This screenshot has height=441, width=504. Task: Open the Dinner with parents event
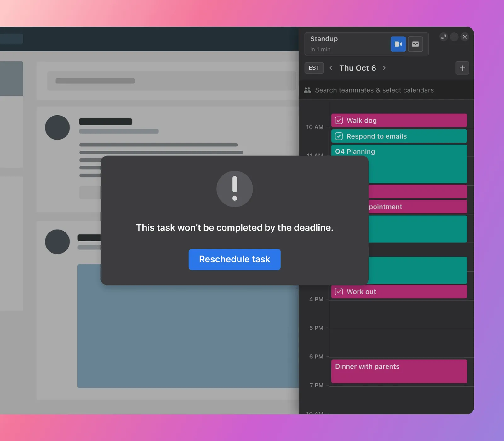pyautogui.click(x=399, y=371)
